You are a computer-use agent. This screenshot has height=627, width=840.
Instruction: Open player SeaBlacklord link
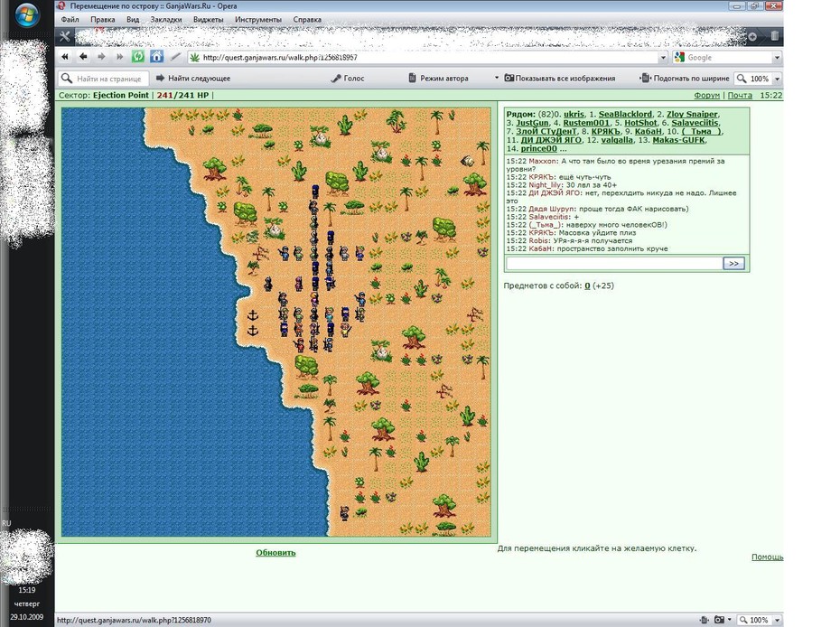click(625, 114)
